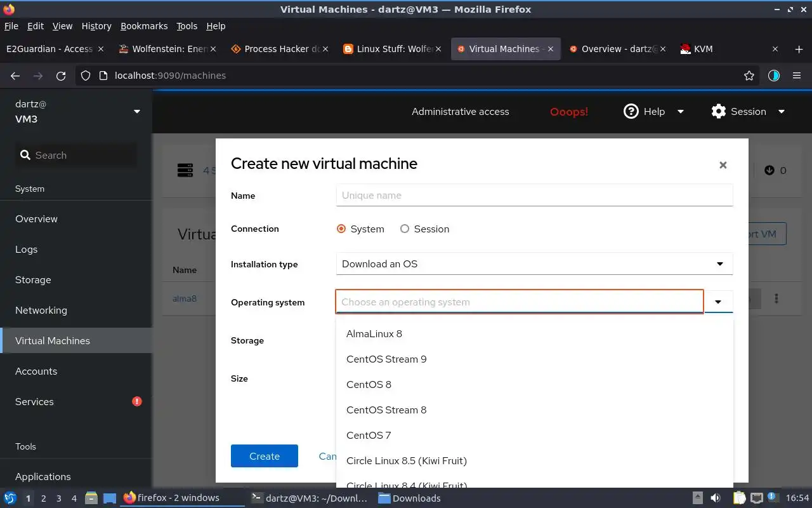This screenshot has width=812, height=508.
Task: Click the Services alert icon
Action: tap(136, 401)
